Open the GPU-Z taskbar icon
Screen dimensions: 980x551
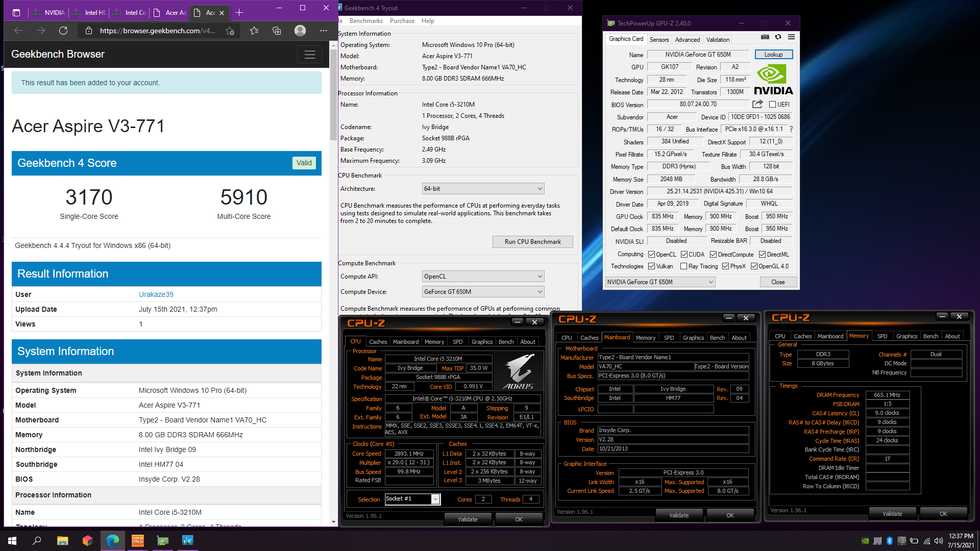(163, 540)
